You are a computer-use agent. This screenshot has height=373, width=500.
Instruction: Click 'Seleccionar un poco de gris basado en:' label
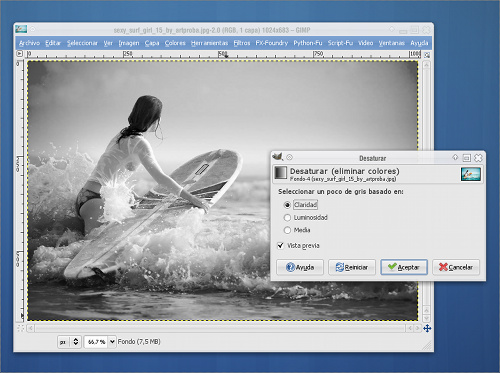click(341, 192)
